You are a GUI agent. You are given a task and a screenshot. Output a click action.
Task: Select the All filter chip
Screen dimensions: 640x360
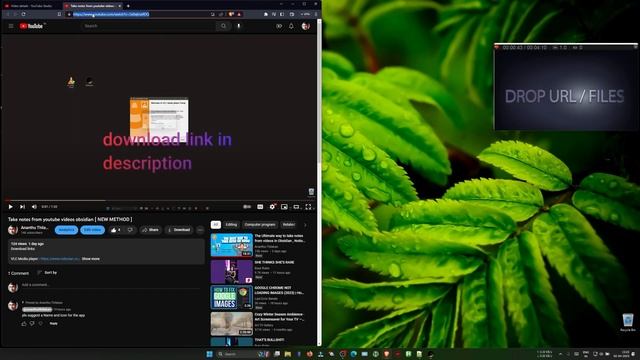point(216,224)
